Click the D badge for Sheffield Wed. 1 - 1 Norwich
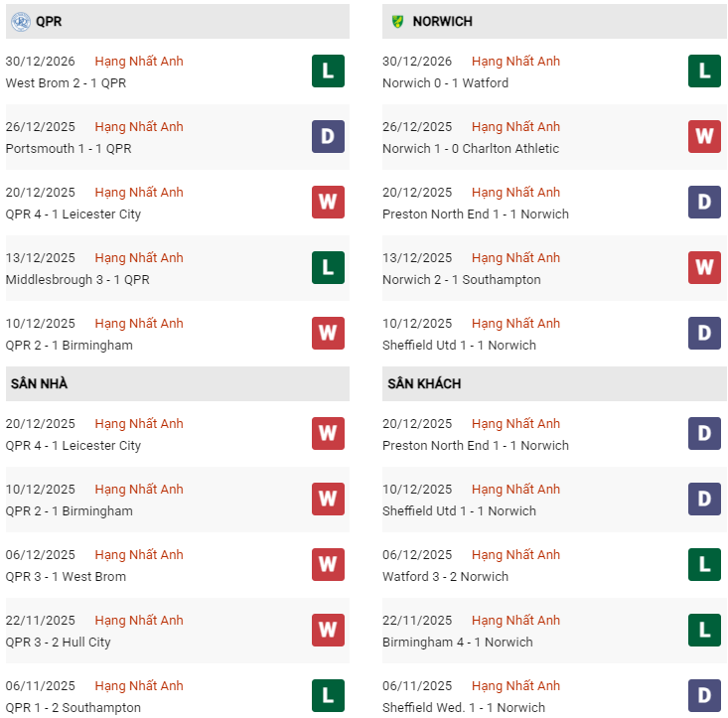 point(704,696)
